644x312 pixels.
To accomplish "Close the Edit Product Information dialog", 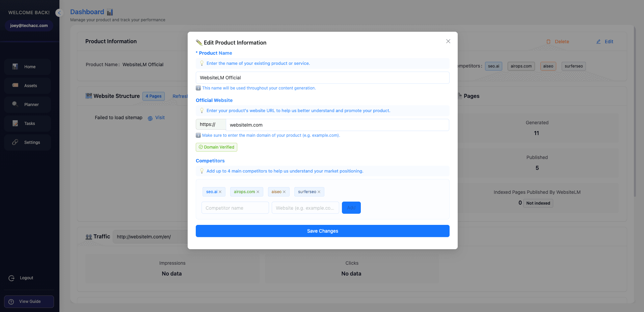I will point(448,41).
